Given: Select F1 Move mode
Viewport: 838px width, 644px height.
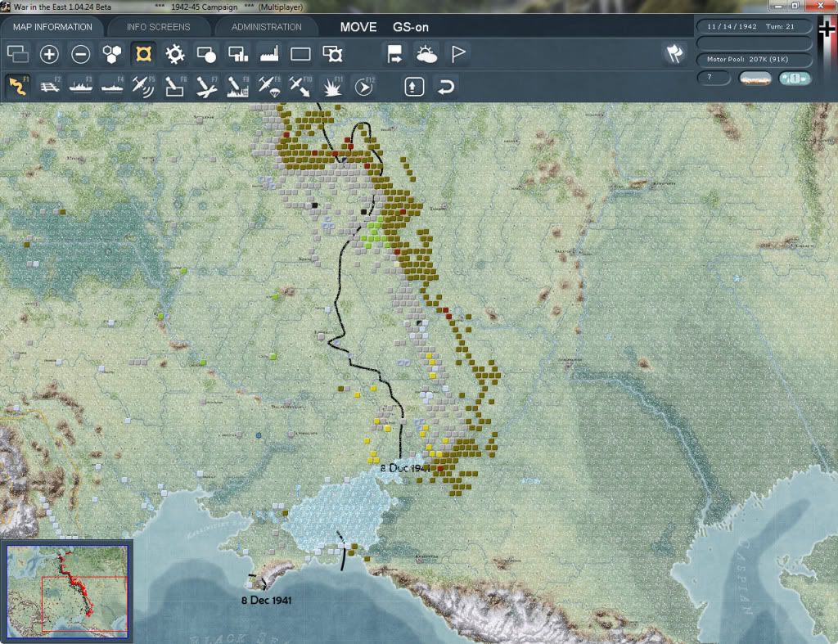Looking at the screenshot, I should tap(18, 86).
